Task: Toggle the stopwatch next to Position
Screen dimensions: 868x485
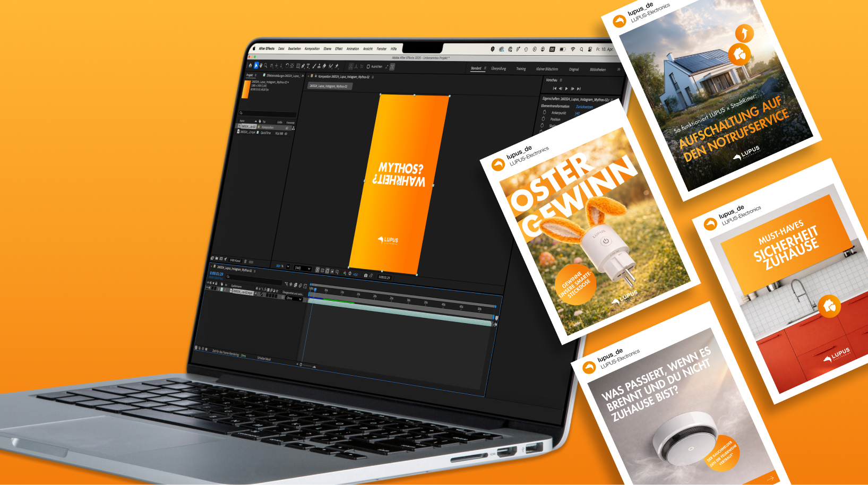Action: point(543,119)
